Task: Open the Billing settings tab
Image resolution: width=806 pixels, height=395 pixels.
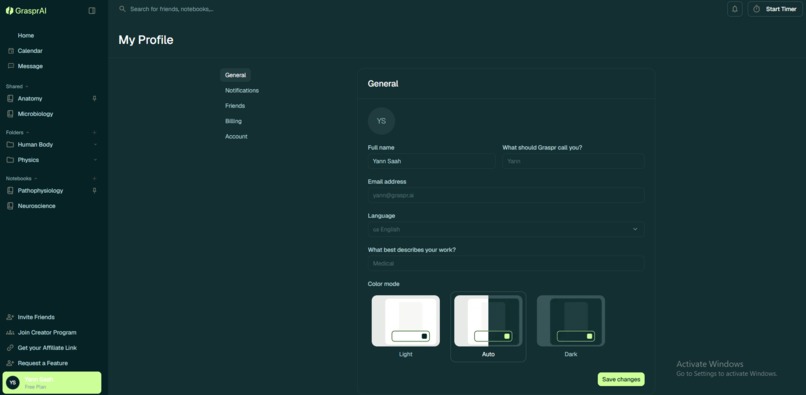Action: (x=233, y=121)
